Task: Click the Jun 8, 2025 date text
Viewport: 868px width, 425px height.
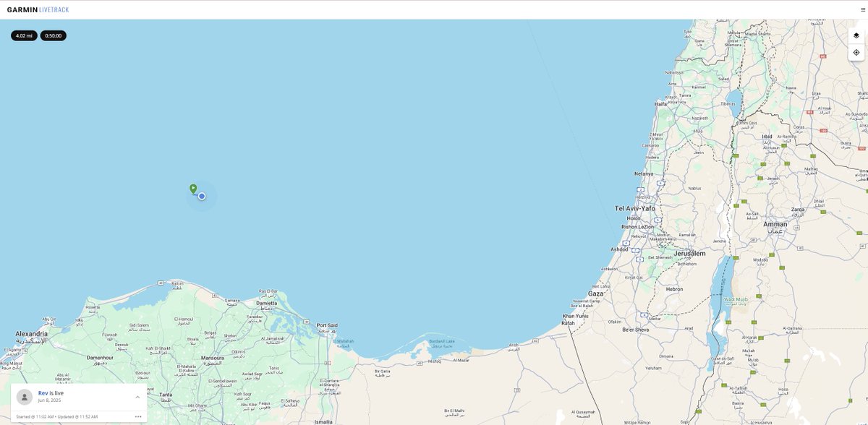Action: (50, 400)
